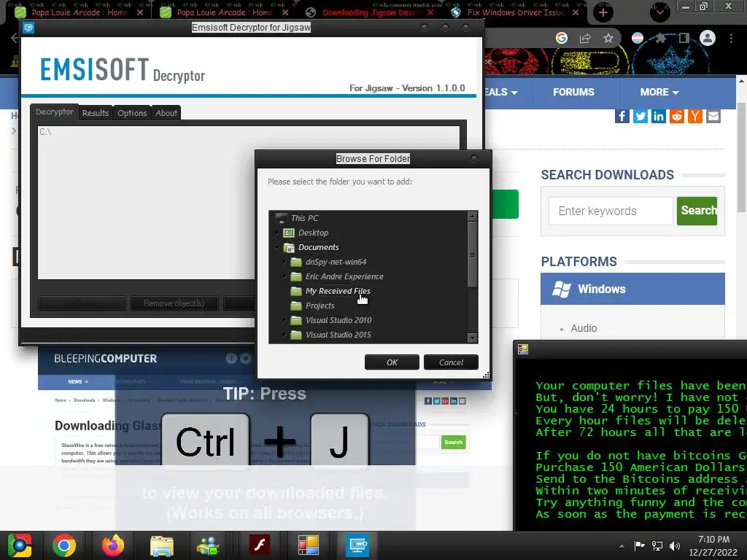
Task: Open the taskbar clock showing 7:10 PM
Action: pyautogui.click(x=713, y=545)
